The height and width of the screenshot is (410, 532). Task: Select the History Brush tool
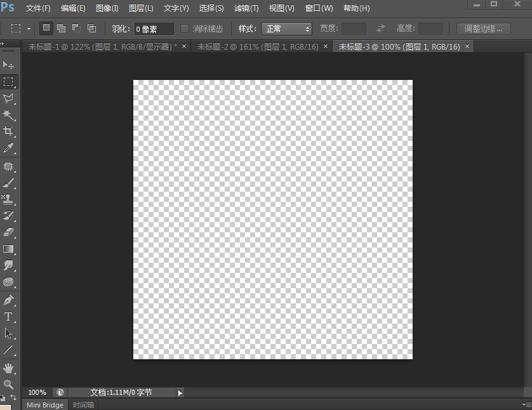click(x=8, y=216)
